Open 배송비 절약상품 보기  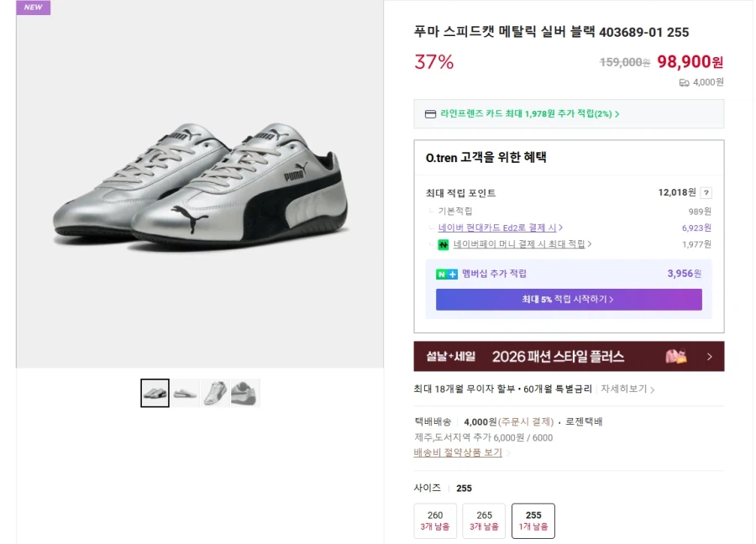pos(456,452)
